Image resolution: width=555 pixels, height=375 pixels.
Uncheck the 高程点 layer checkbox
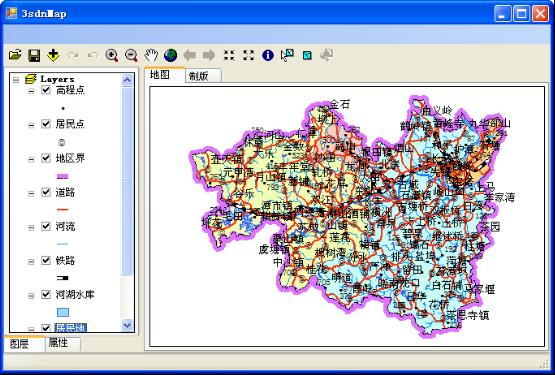tap(46, 90)
